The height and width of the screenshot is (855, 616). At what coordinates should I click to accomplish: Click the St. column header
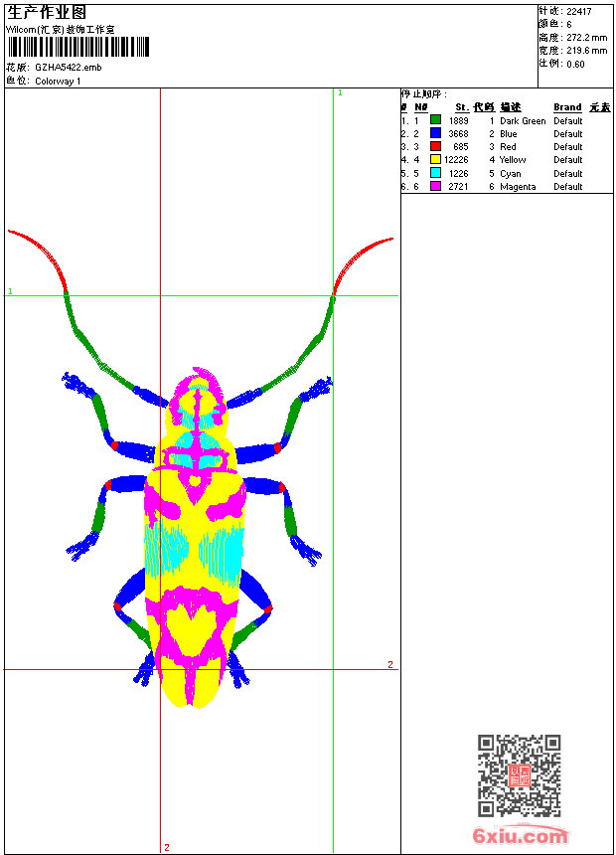(462, 107)
